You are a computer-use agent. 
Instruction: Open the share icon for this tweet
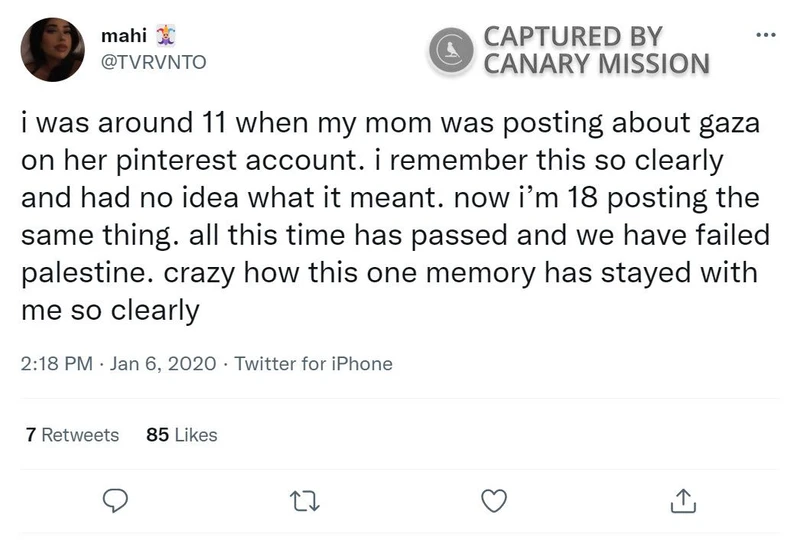coord(682,499)
